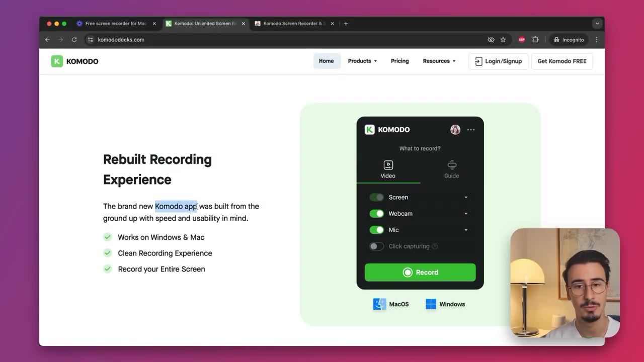Expand the Mic dropdown arrow
The height and width of the screenshot is (362, 644).
tap(466, 230)
